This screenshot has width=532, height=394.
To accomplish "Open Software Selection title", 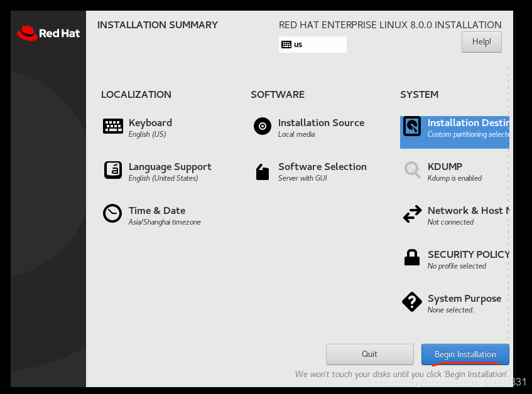I will (x=322, y=166).
